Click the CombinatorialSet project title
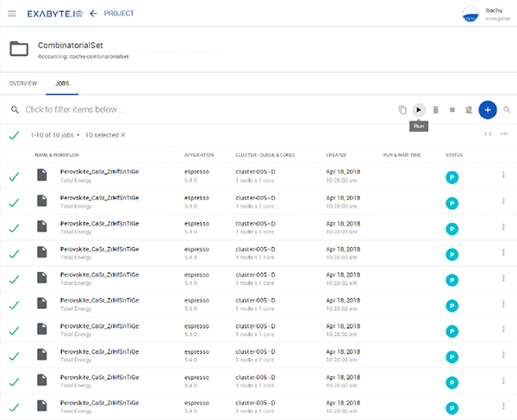517x420 pixels. pyautogui.click(x=71, y=45)
